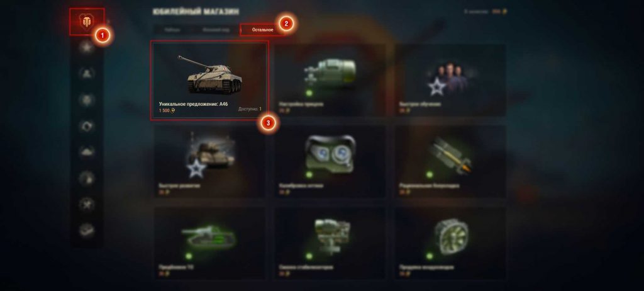Select the gun sight device item card

pyautogui.click(x=330, y=80)
